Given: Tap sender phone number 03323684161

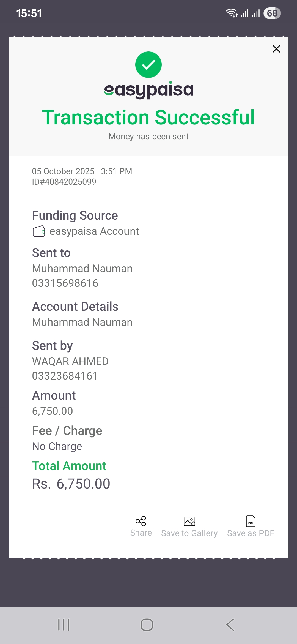Looking at the screenshot, I should [x=65, y=376].
